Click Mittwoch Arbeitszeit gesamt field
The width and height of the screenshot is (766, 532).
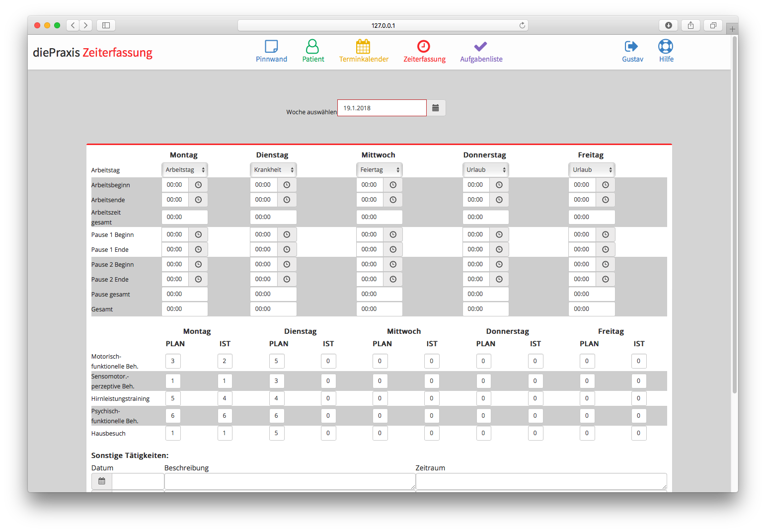click(380, 217)
